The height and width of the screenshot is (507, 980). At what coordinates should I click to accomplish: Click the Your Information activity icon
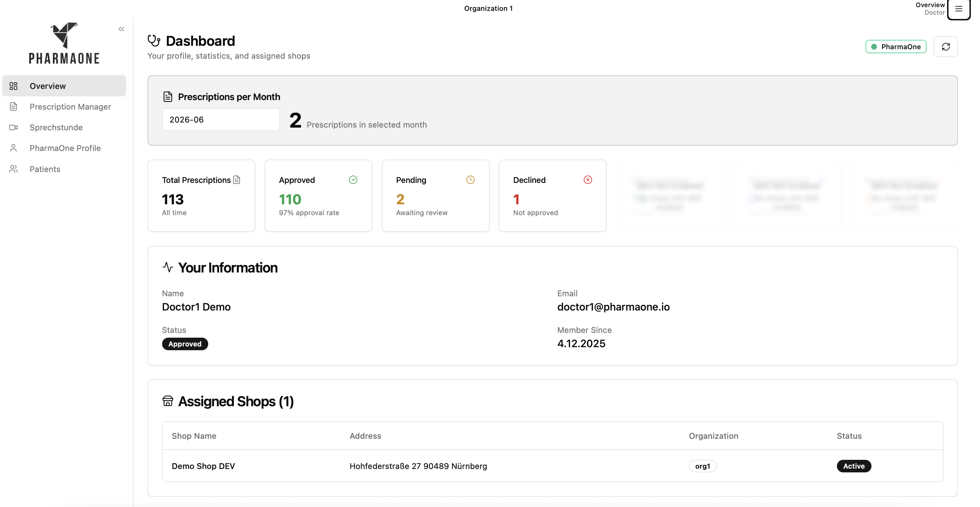tap(168, 267)
